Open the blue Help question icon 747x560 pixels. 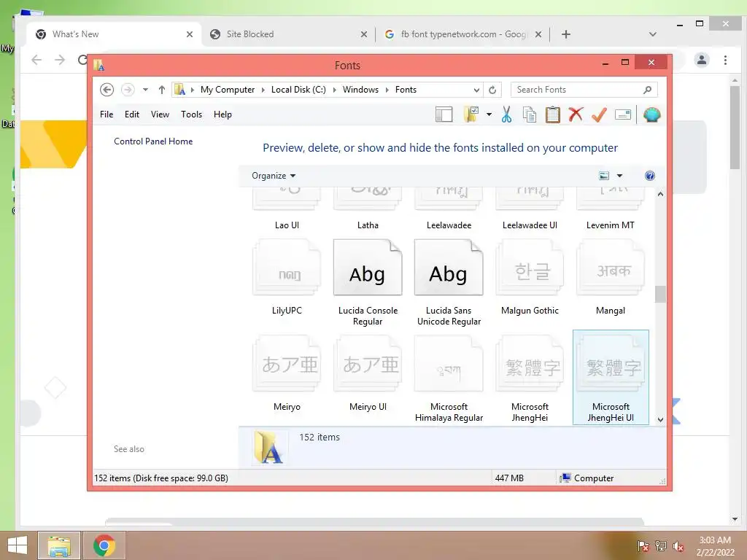point(650,176)
